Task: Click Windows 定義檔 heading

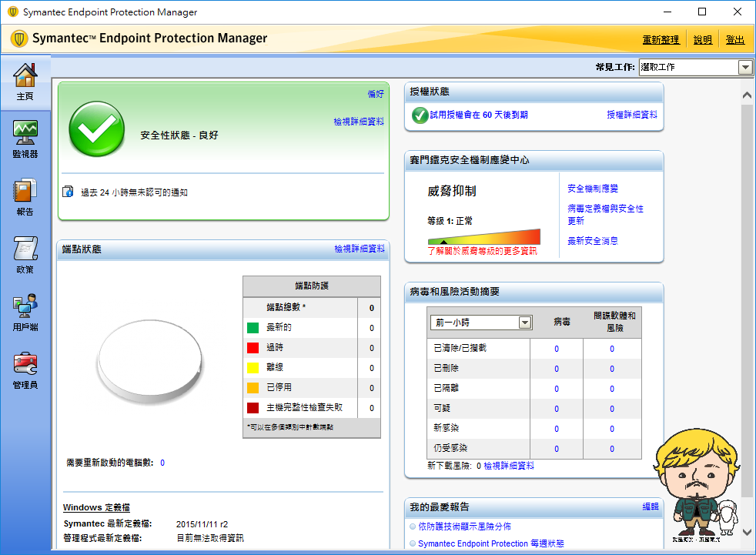Action: coord(96,507)
